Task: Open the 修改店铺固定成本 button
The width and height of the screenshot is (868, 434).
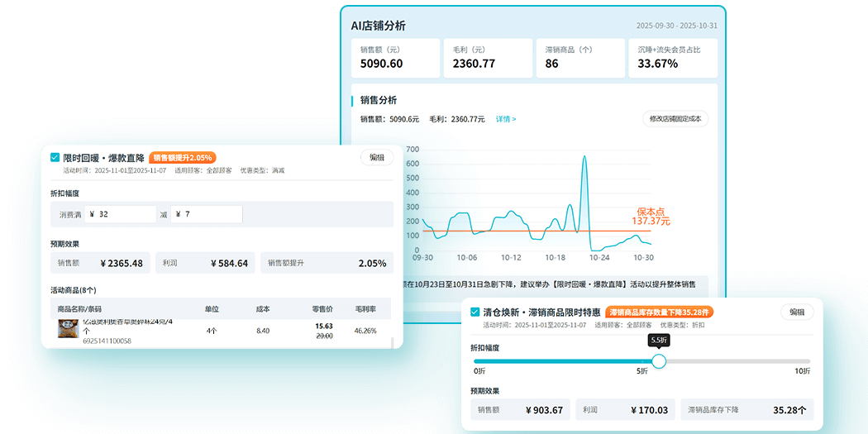Action: point(675,119)
